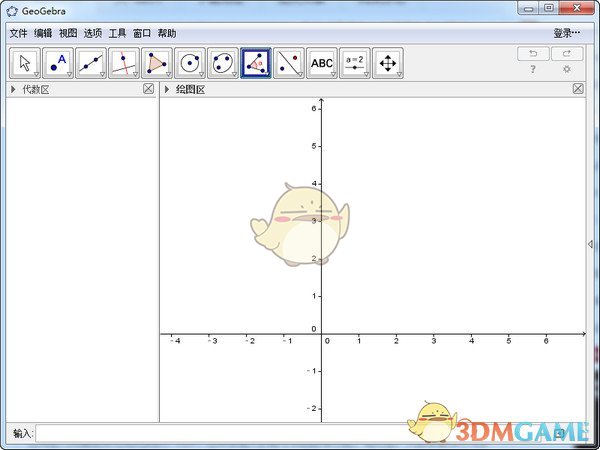Open the input help icon in input bar
Image resolution: width=600 pixels, height=450 pixels.
point(560,433)
